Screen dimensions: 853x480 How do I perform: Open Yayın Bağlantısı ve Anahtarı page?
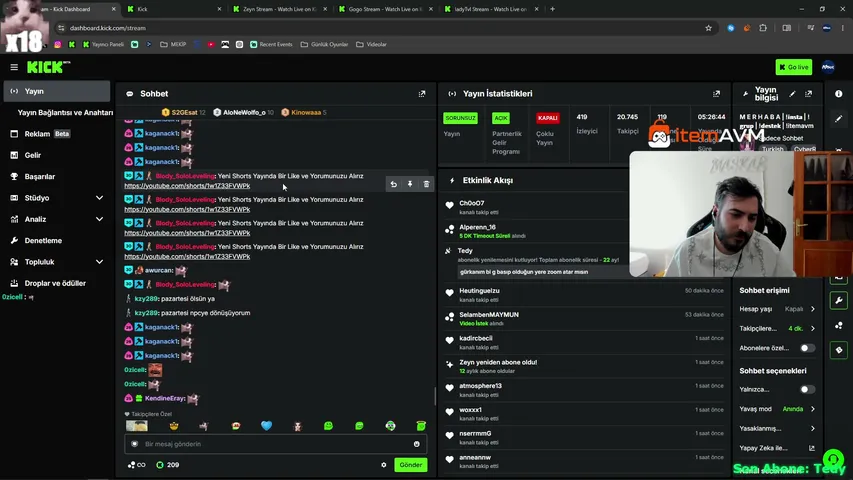click(65, 112)
